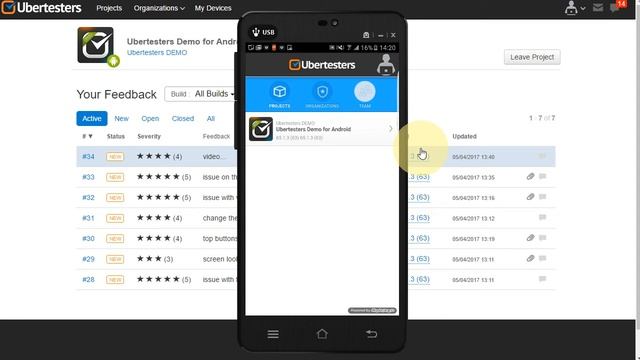This screenshot has width=640, height=360.
Task: Click the USB connection icon on the phone frame
Action: [263, 32]
